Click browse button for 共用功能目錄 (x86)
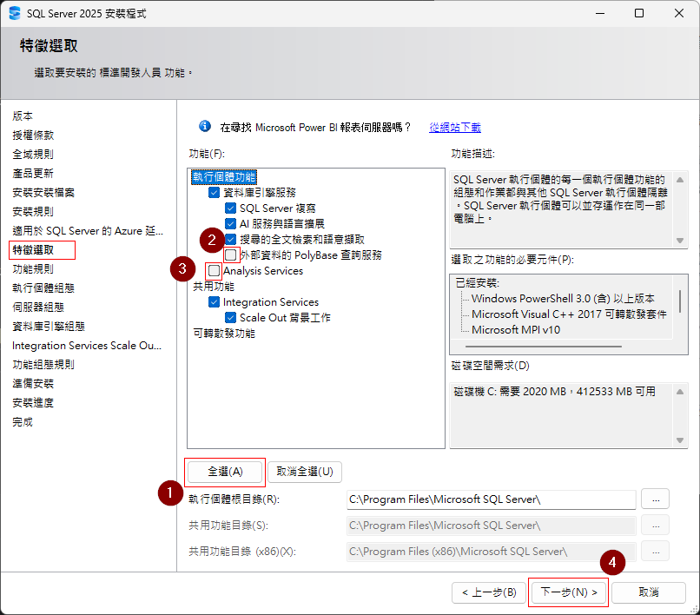Viewport: 700px width, 615px height. click(x=655, y=551)
